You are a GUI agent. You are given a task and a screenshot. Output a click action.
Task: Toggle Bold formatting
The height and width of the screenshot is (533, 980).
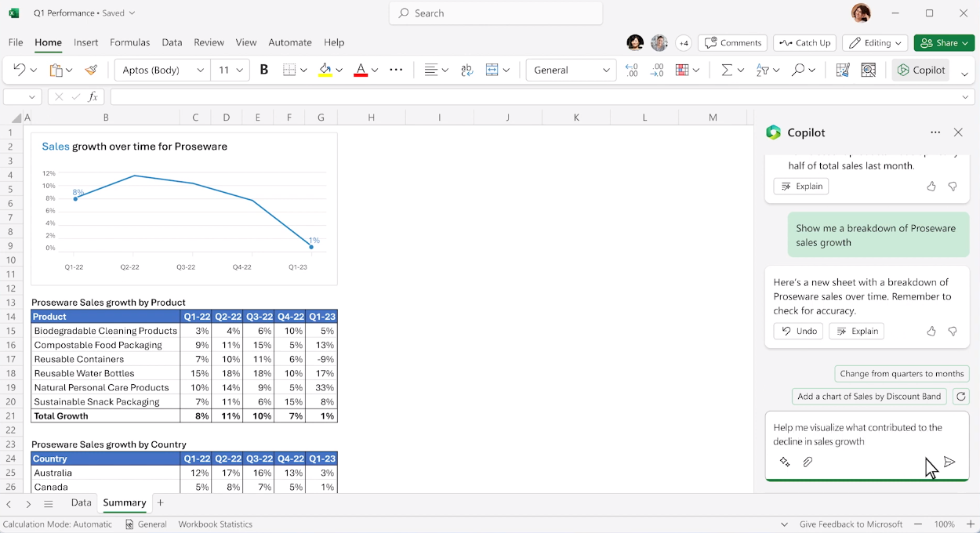pyautogui.click(x=264, y=70)
